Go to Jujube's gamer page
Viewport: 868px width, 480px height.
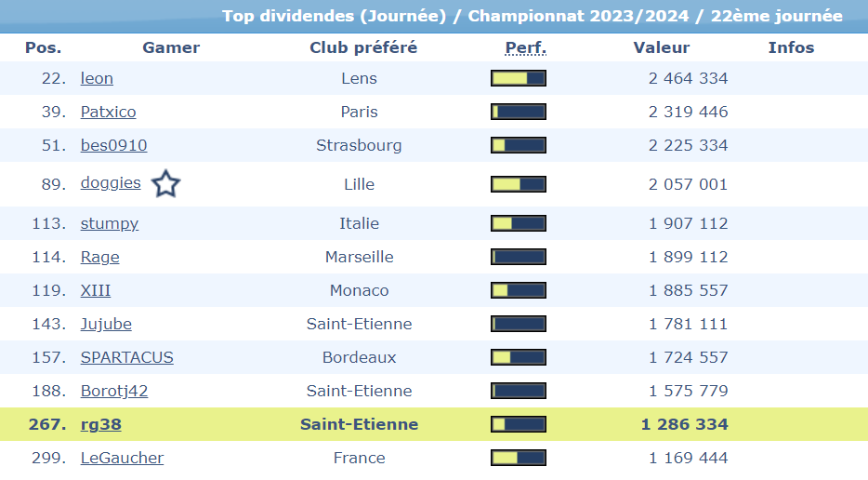[106, 324]
